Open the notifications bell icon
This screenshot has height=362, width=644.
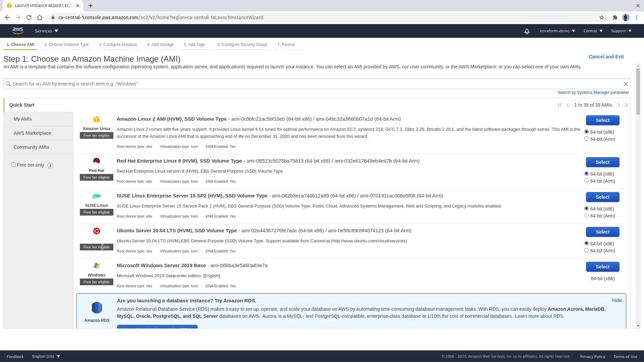point(527,31)
